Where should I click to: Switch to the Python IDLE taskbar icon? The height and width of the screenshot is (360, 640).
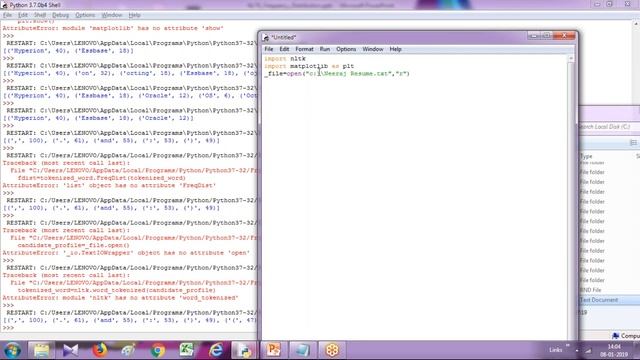[244, 350]
